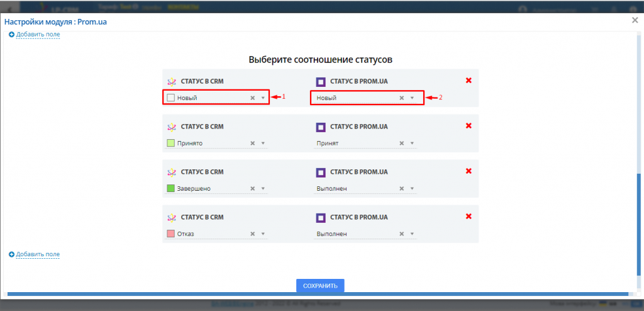Click the bottom Добавить поле link
The image size is (644, 311).
[38, 254]
